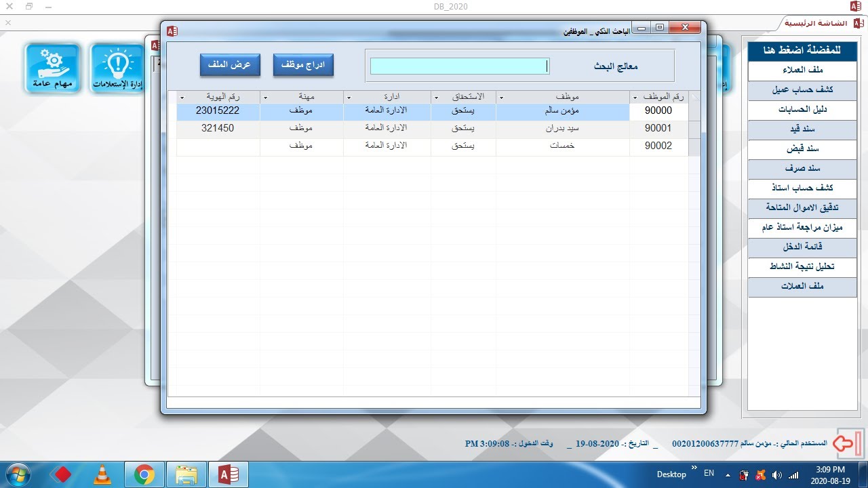Show hidden tray icons arrow
The height and width of the screenshot is (488, 868).
tap(728, 474)
